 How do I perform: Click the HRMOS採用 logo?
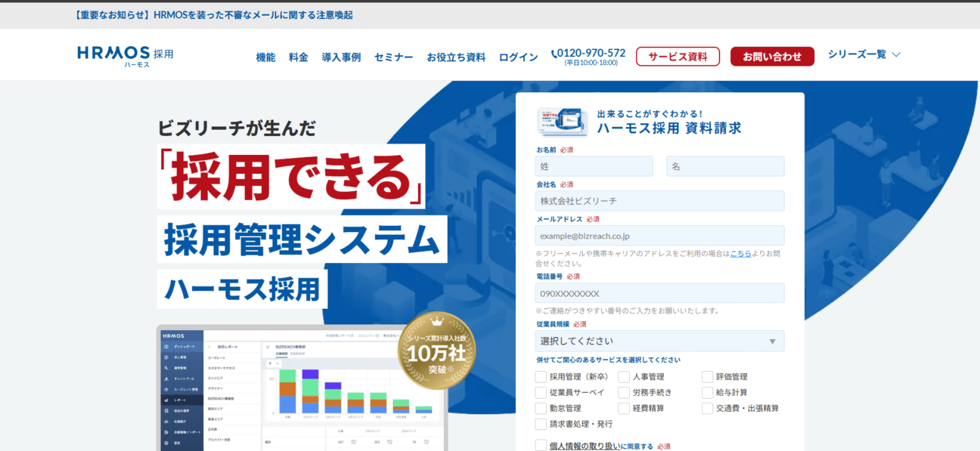pos(126,56)
